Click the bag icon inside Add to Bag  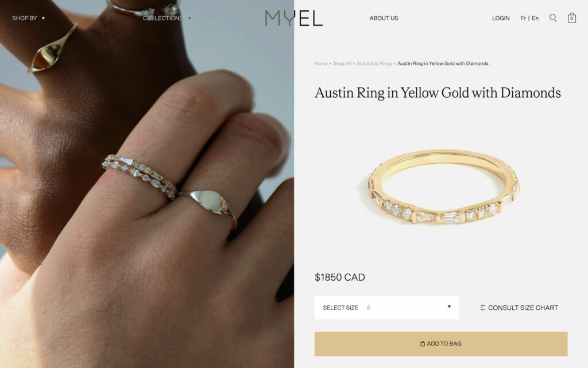click(x=423, y=344)
